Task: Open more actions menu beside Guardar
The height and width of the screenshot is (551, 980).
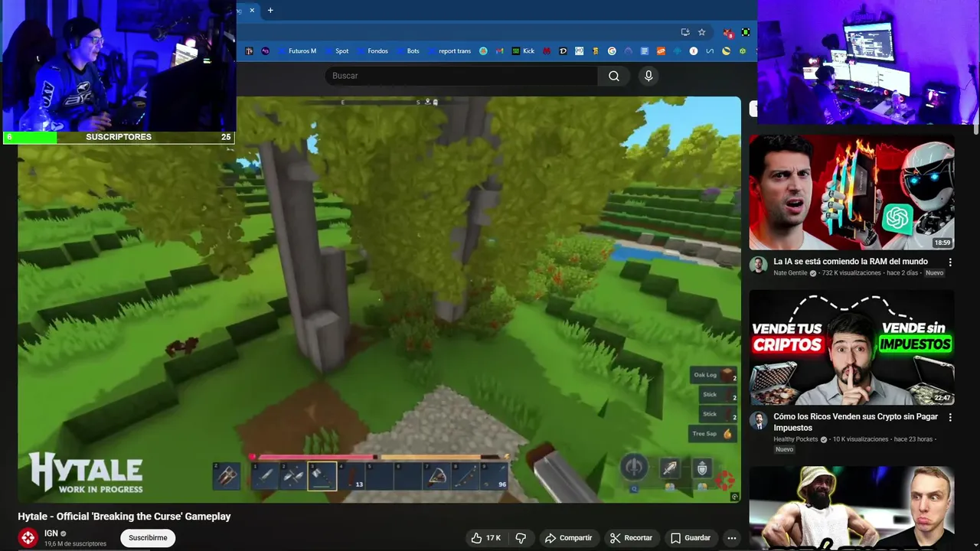Action: (x=732, y=538)
